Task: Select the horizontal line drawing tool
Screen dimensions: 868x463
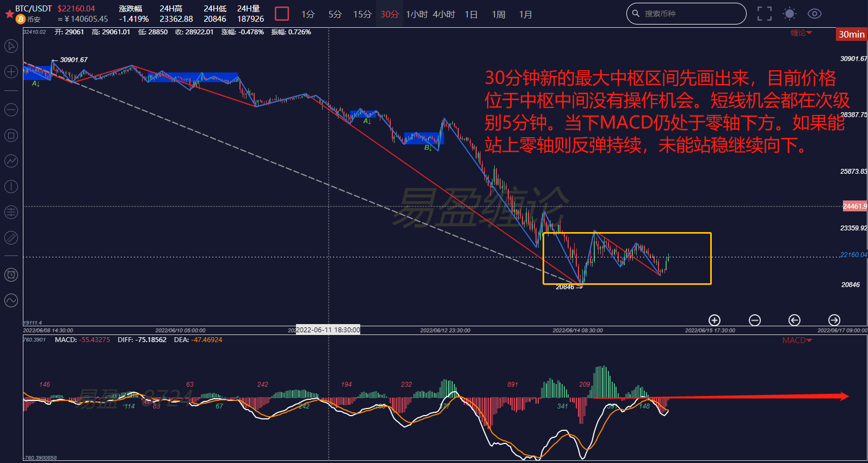Action: [x=11, y=109]
